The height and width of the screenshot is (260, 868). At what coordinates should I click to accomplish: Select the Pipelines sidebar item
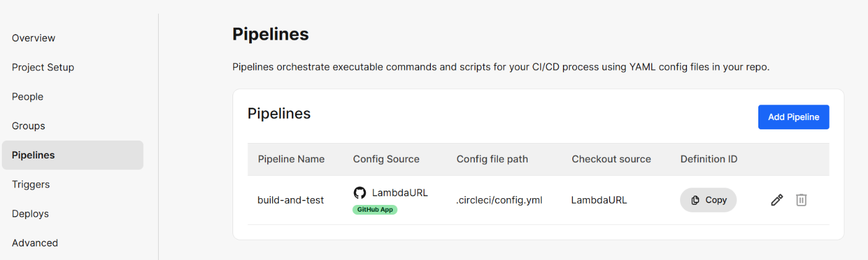point(73,155)
